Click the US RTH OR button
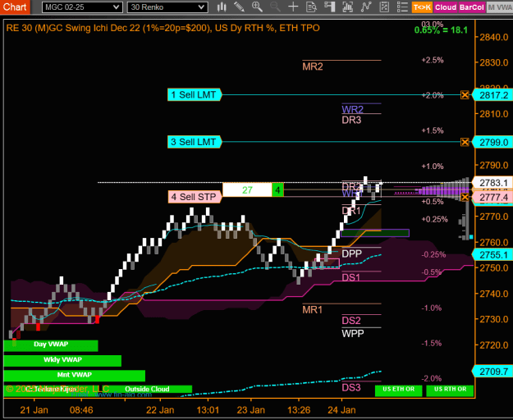This screenshot has height=420, width=513. point(450,390)
